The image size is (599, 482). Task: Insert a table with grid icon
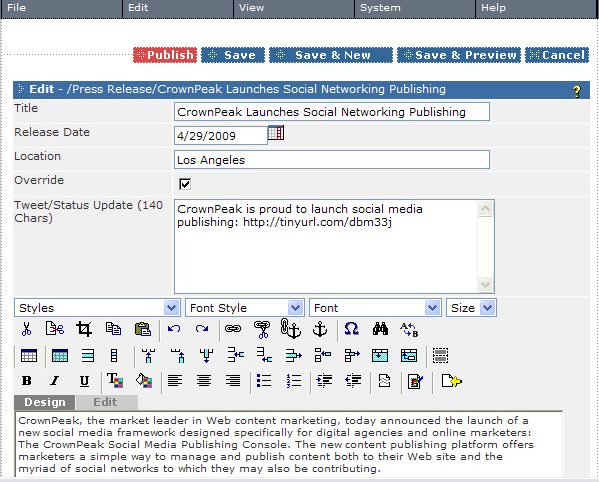tap(29, 356)
